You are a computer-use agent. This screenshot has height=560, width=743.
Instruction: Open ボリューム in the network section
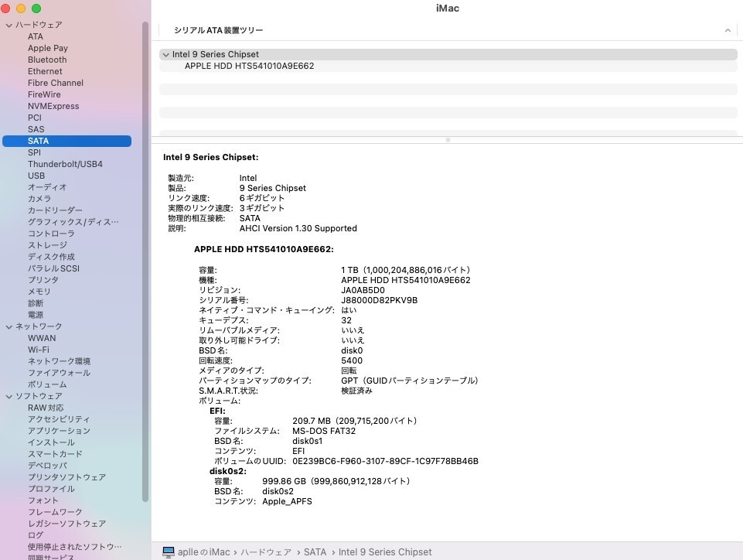(47, 384)
